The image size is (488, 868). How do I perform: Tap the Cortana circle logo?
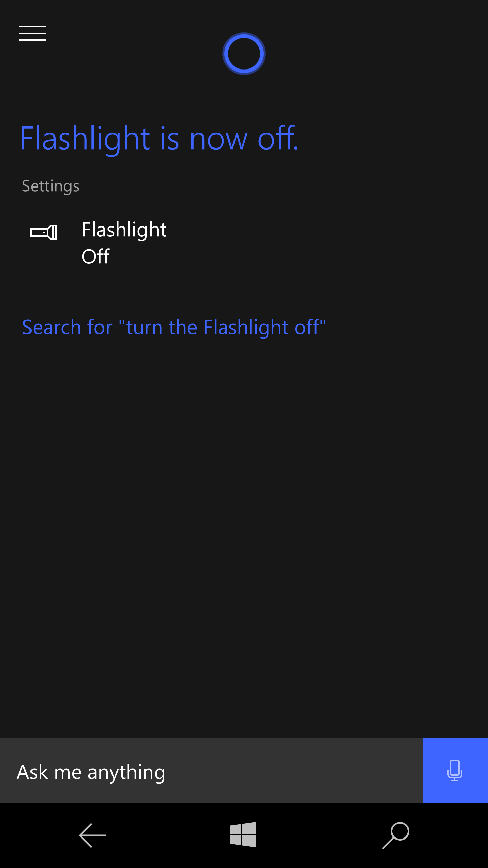244,54
